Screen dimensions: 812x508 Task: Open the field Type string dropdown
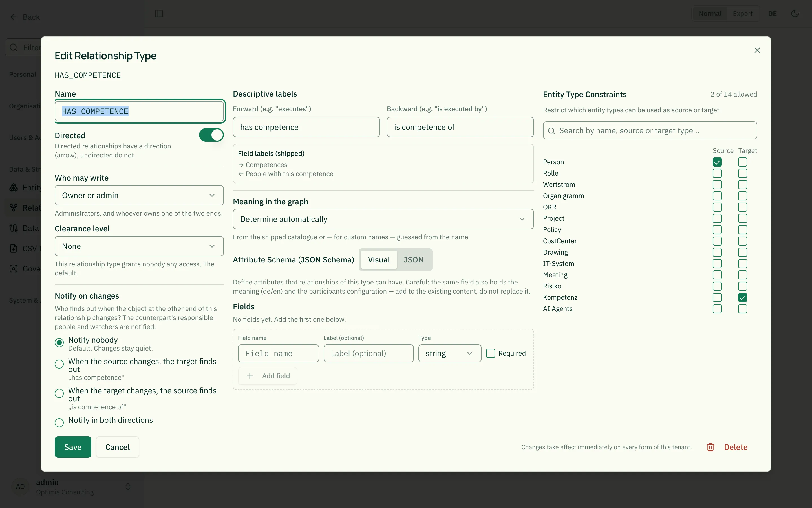pos(450,353)
